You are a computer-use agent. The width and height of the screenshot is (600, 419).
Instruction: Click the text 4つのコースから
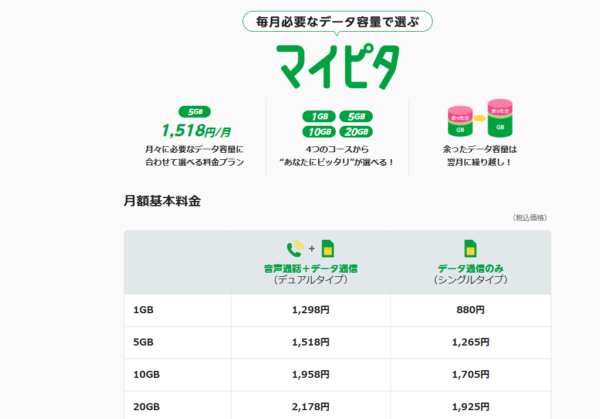(x=337, y=149)
